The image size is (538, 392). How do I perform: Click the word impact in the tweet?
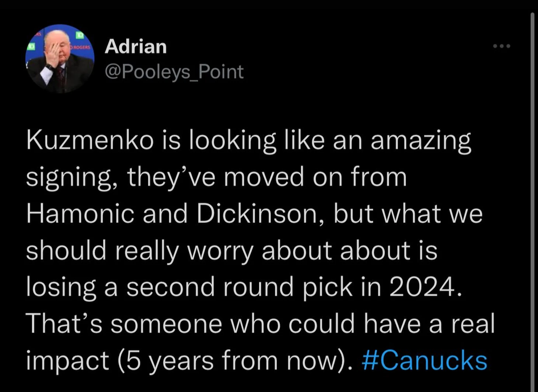tap(67, 361)
